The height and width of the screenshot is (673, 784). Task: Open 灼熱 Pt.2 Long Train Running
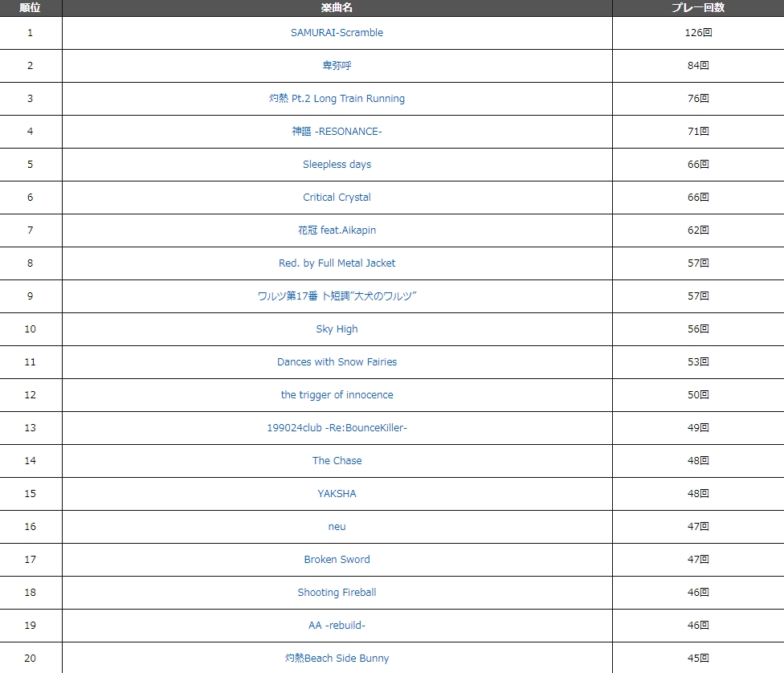(337, 99)
